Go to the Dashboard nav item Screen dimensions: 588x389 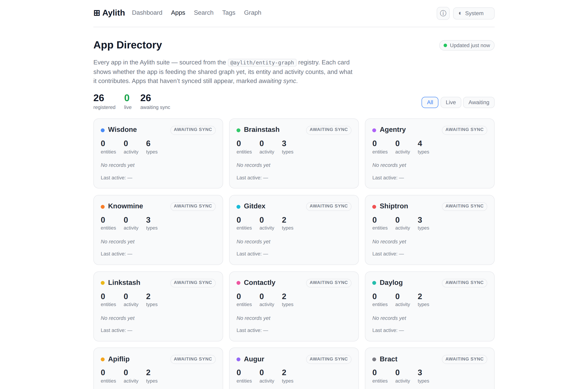(x=147, y=13)
